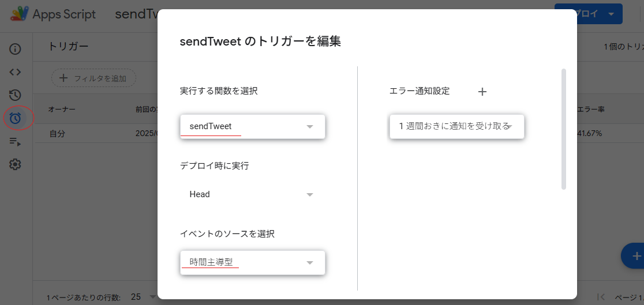Click the dialog's vertical scrollbar
The height and width of the screenshot is (305, 644).
pos(563,129)
